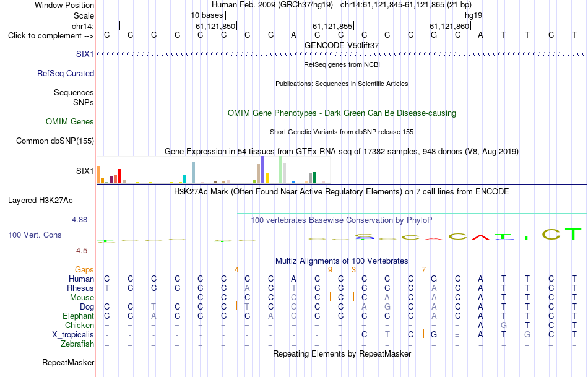588x377 pixels.
Task: Click the 'Click to complement -->' label
Action: (51, 36)
